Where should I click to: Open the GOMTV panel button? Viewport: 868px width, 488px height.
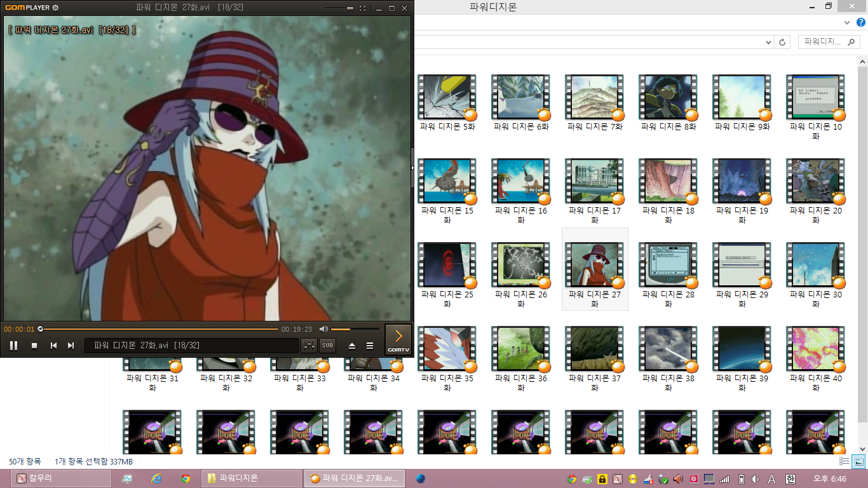(x=398, y=339)
